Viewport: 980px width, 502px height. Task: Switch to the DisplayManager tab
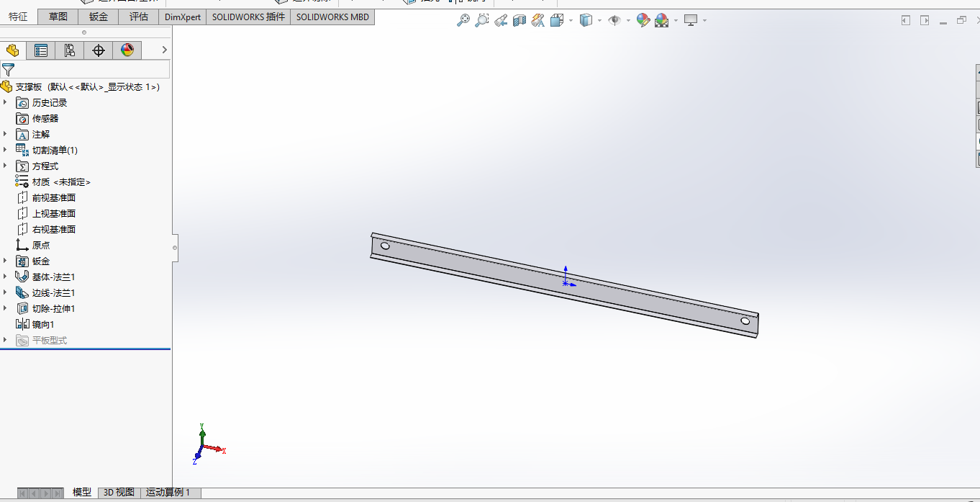coord(127,50)
